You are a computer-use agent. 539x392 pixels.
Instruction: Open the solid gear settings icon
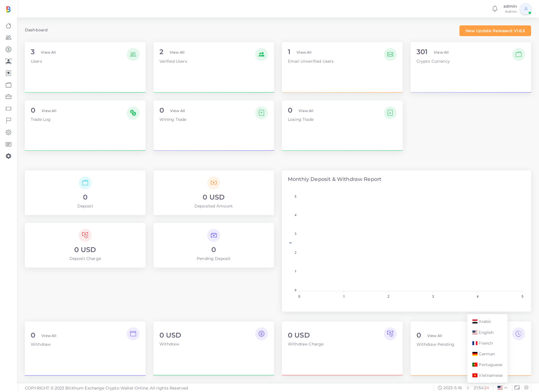point(8,156)
